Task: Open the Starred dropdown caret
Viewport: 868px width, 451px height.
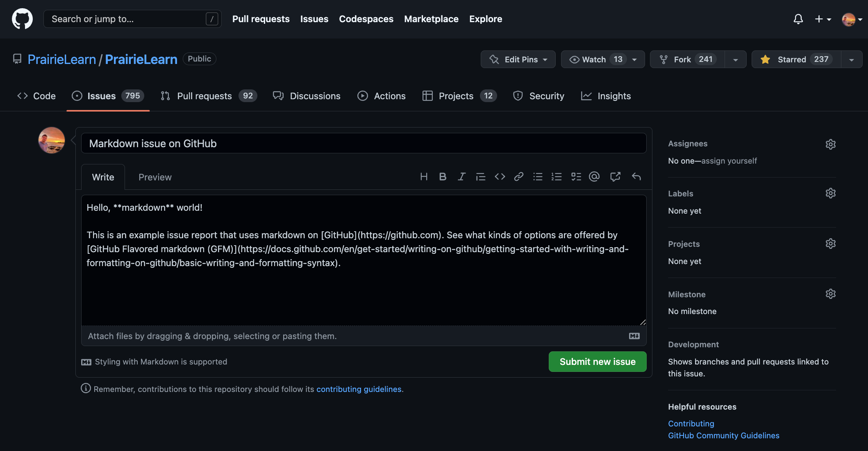Action: [x=851, y=59]
